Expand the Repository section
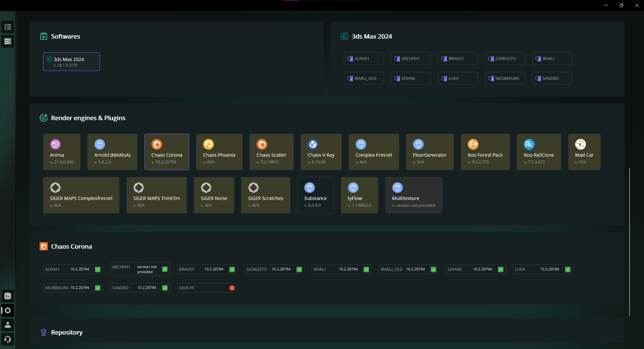 pos(66,332)
